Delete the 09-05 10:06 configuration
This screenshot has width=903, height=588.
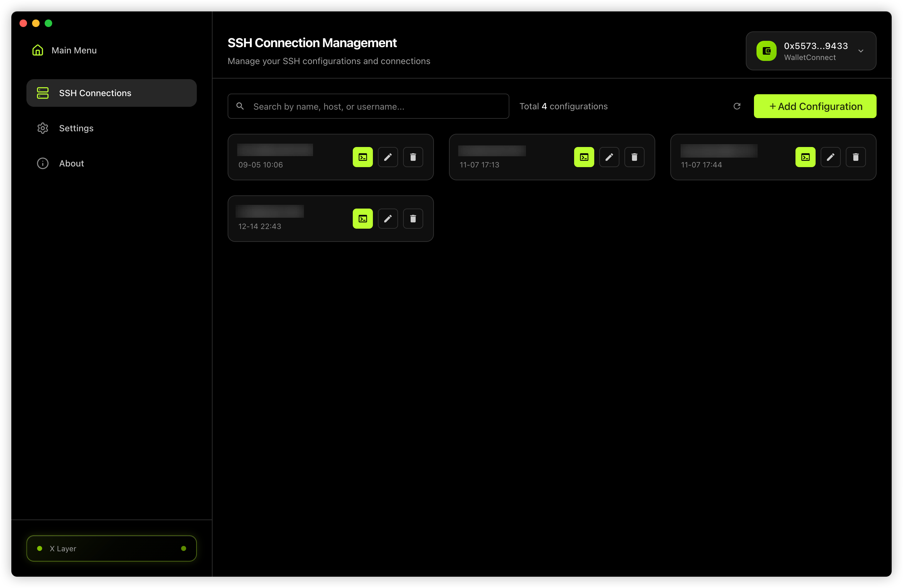(x=413, y=157)
